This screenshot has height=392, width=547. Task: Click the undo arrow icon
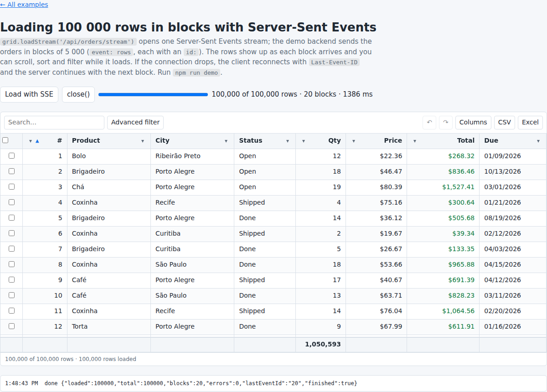[x=429, y=122]
